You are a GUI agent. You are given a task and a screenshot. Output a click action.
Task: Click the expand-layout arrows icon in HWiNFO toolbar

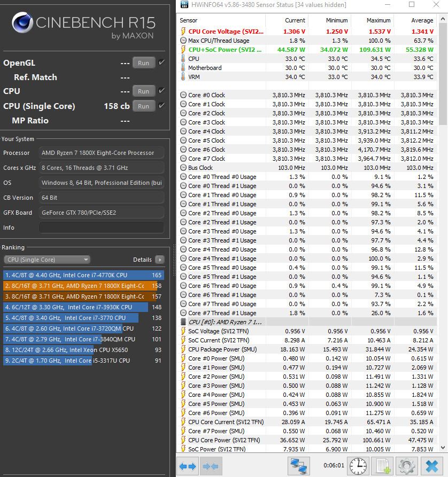(188, 466)
